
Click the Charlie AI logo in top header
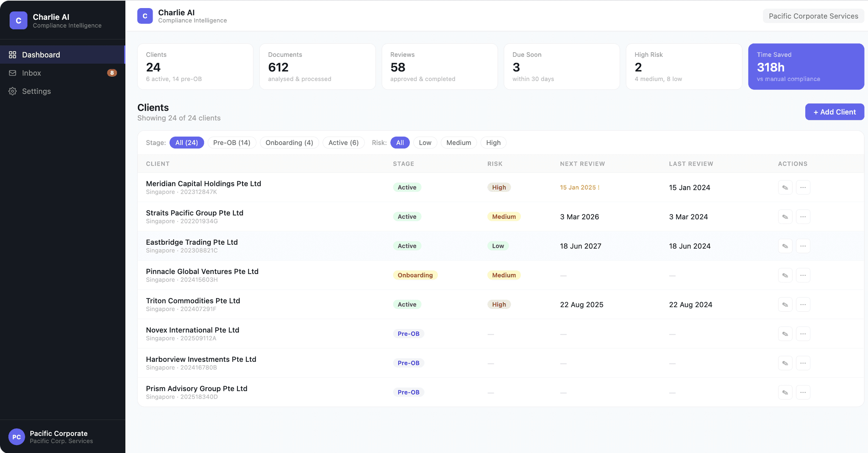coord(145,16)
